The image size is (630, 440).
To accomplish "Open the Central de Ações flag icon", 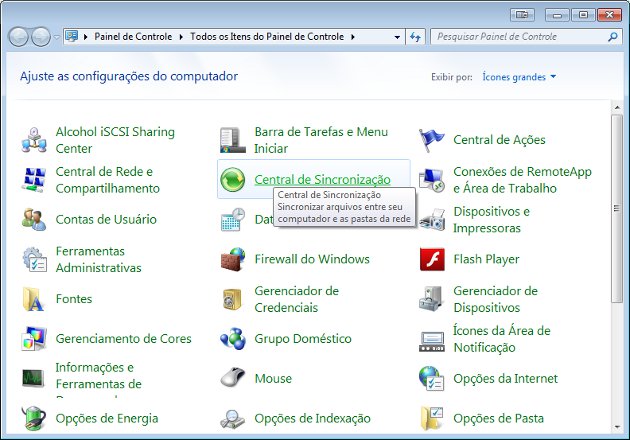I will click(432, 140).
